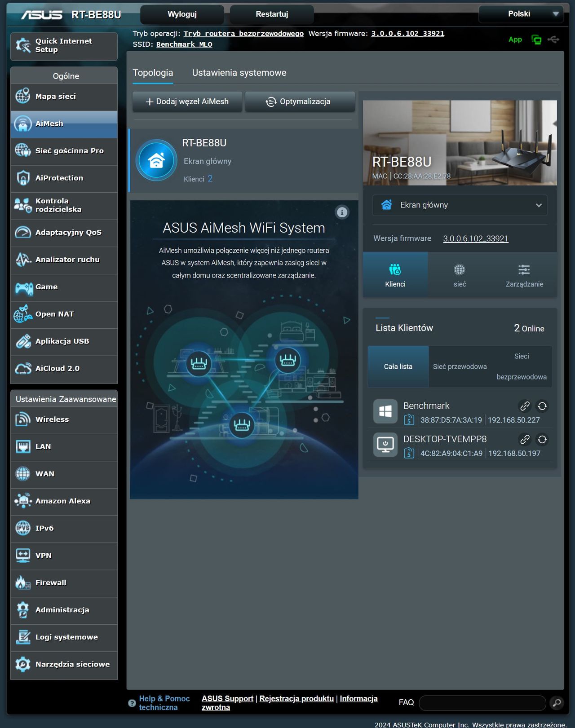Image resolution: width=575 pixels, height=728 pixels.
Task: Click the AiMesh sidebar icon
Action: pos(23,124)
